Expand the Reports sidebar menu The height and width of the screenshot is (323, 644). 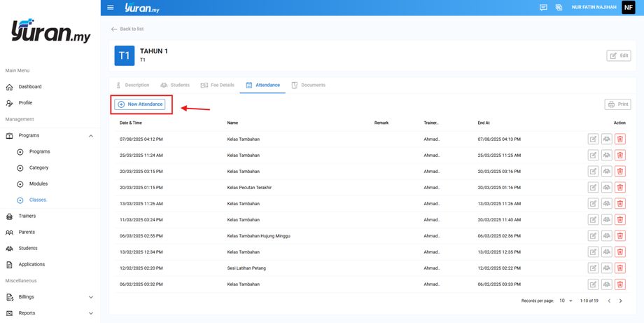(x=90, y=313)
